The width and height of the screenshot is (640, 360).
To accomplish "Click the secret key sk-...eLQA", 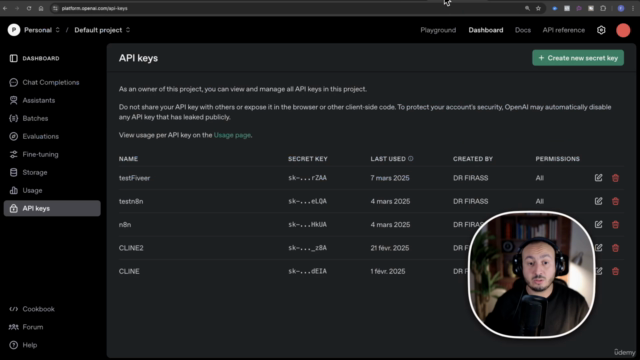I will [x=307, y=201].
